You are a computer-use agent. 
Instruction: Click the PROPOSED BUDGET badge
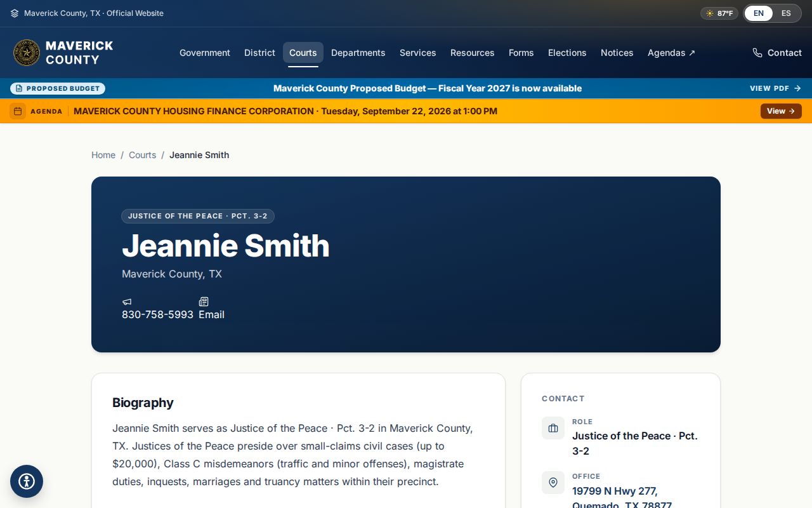tap(58, 88)
